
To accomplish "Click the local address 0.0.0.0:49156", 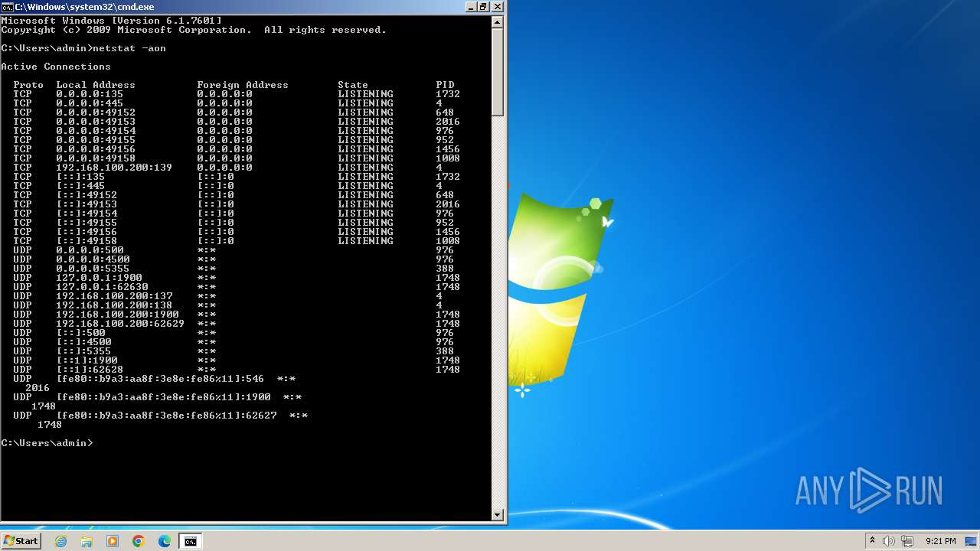I will coord(96,149).
